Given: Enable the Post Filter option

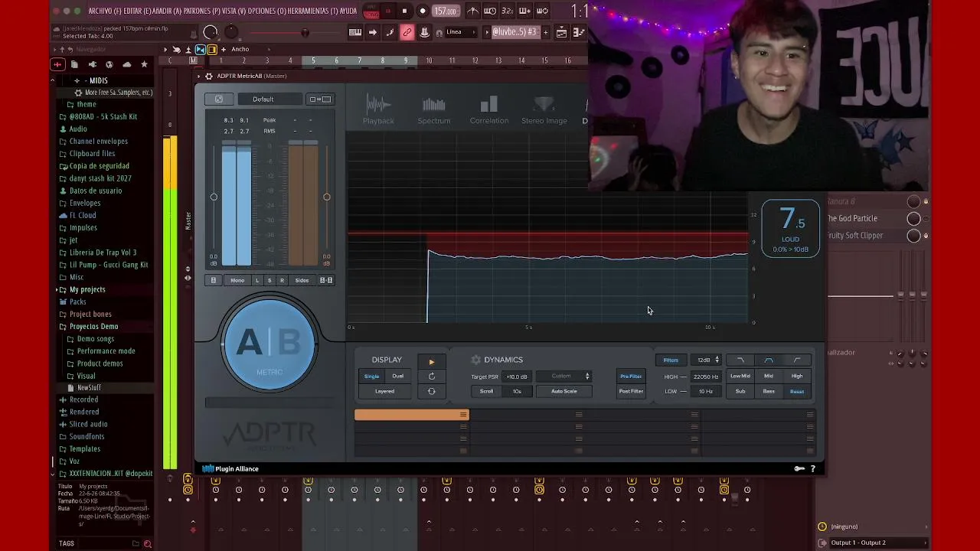Looking at the screenshot, I should (631, 391).
